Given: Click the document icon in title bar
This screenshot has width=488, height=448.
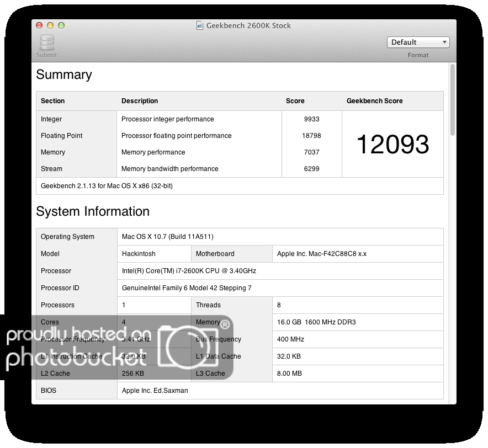Looking at the screenshot, I should 199,25.
